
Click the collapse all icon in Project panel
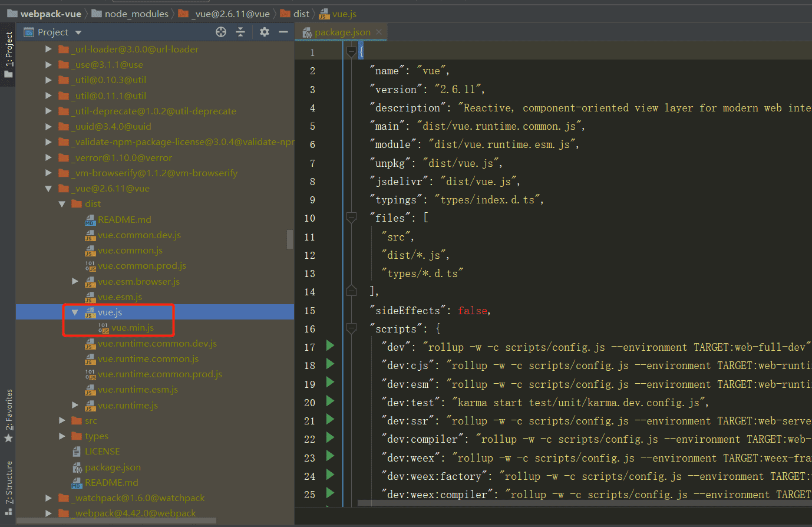(x=240, y=32)
